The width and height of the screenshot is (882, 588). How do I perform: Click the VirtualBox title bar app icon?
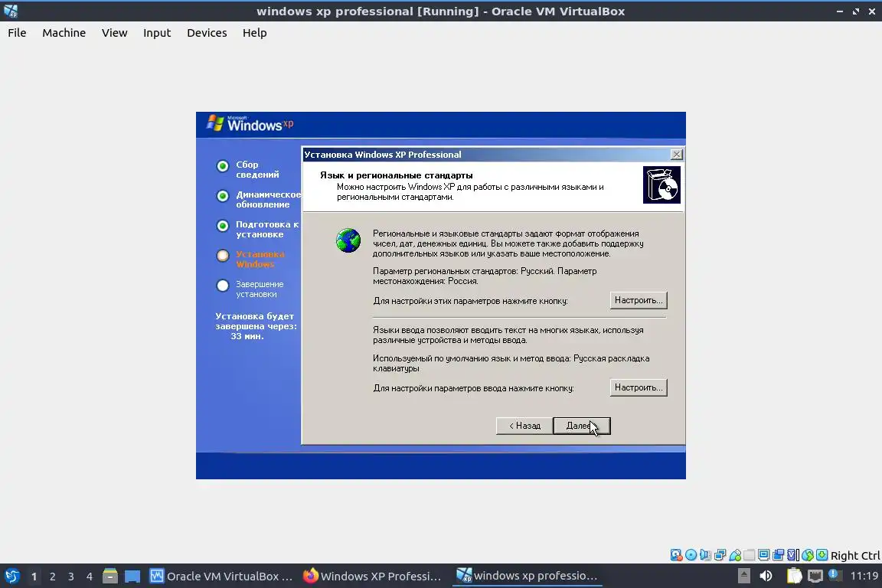click(11, 11)
